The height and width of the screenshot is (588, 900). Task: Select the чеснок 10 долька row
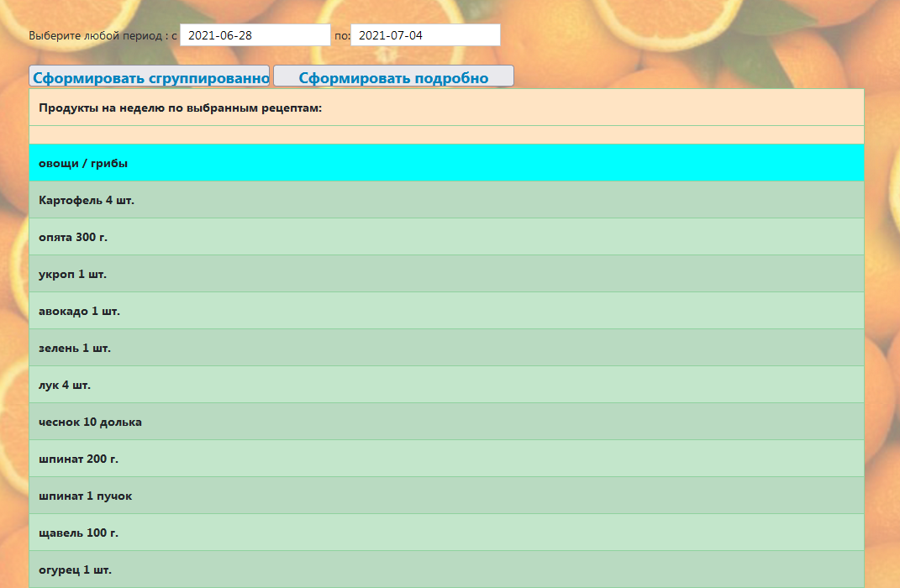[x=446, y=422]
